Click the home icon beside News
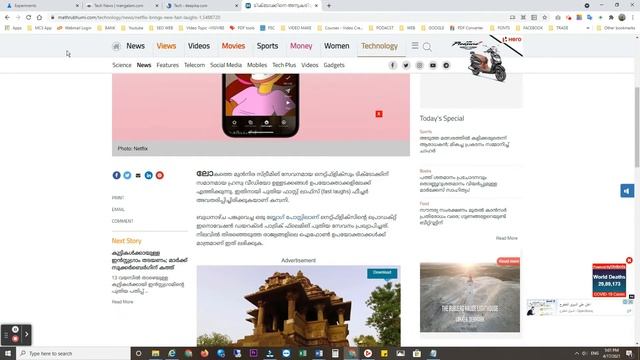 pyautogui.click(x=116, y=47)
